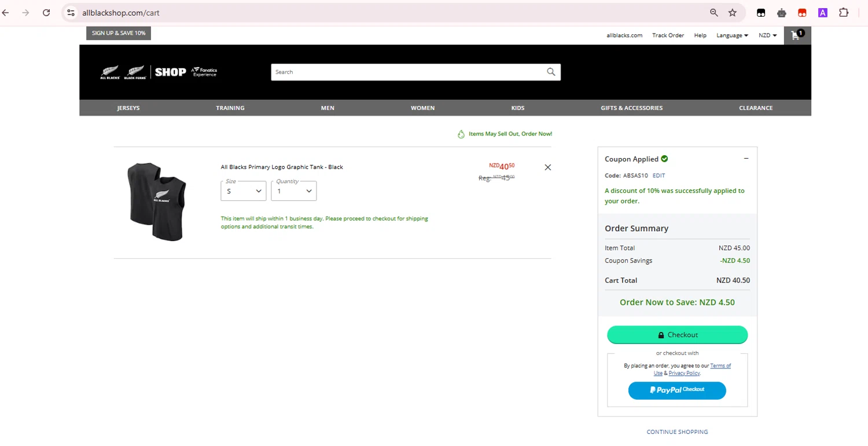The height and width of the screenshot is (446, 868).
Task: Open the red extension icon
Action: [802, 13]
